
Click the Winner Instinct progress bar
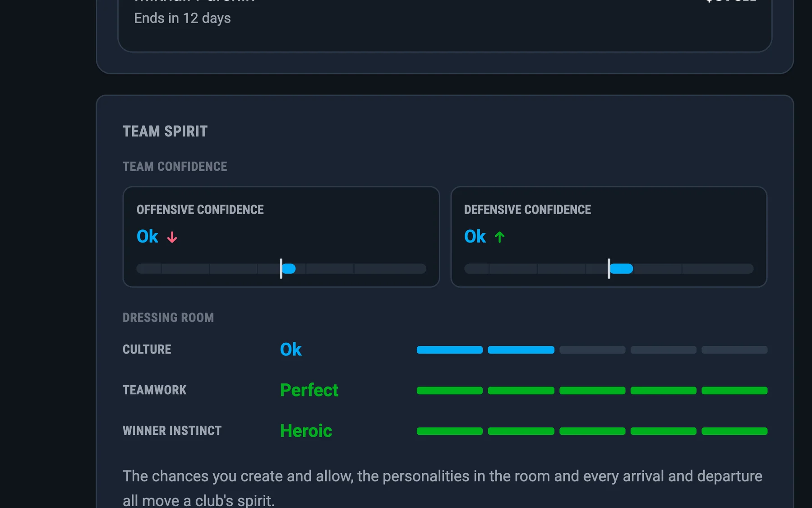point(592,431)
